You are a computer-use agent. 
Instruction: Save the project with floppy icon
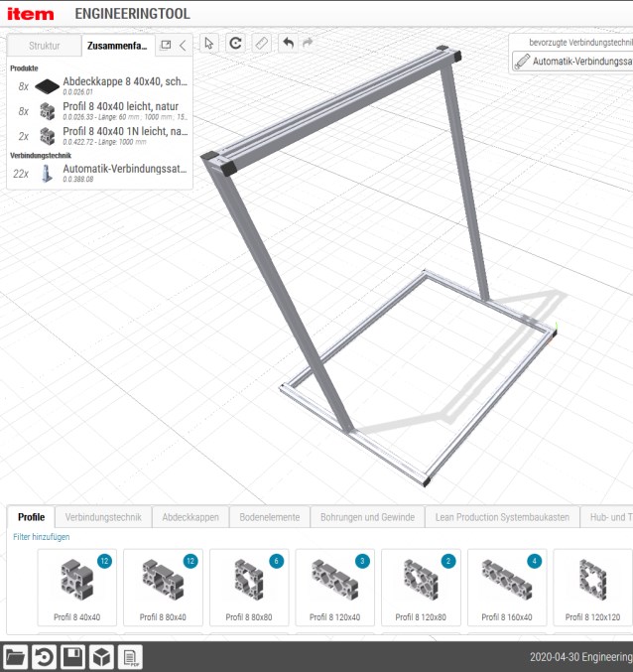(x=72, y=656)
